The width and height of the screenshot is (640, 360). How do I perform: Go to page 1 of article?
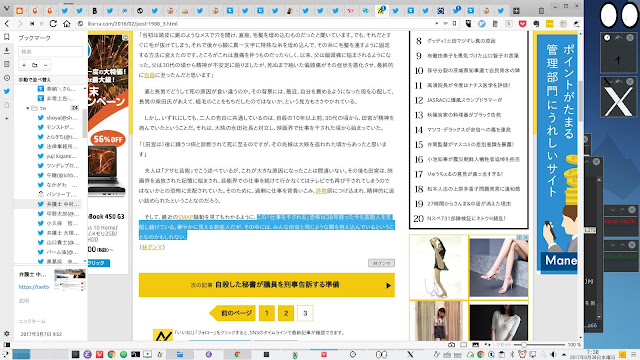click(267, 313)
